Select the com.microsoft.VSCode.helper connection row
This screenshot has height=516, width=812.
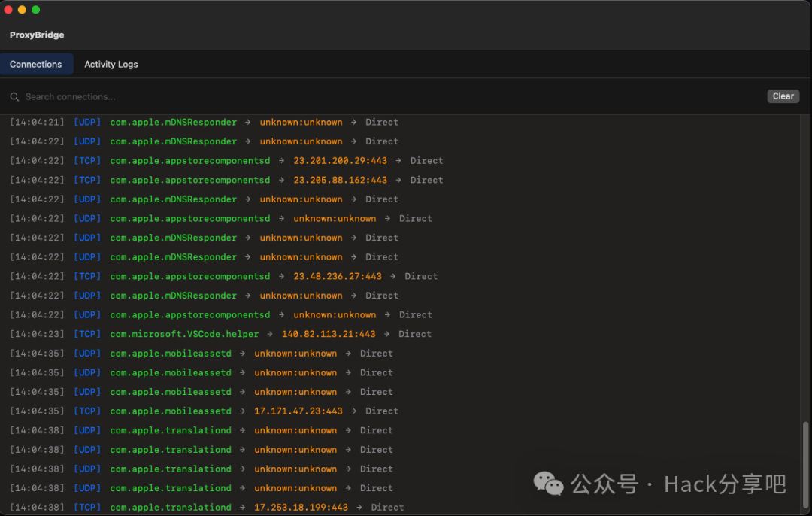tap(184, 334)
